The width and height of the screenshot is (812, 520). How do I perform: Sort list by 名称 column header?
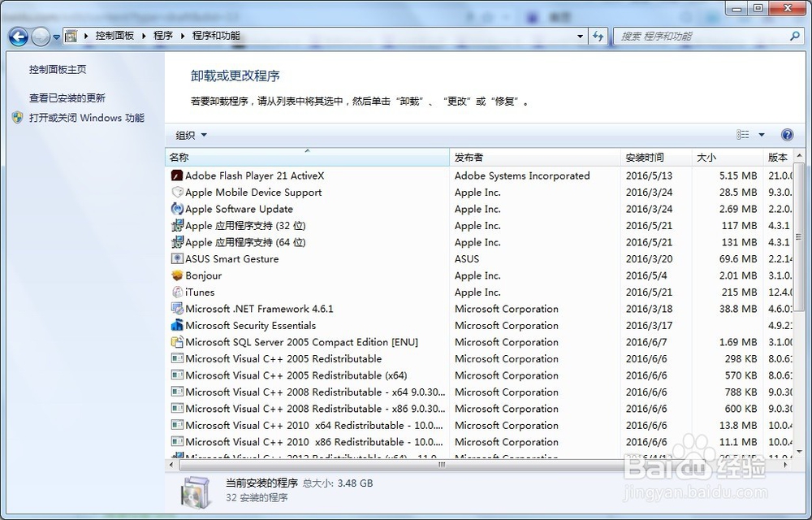307,157
